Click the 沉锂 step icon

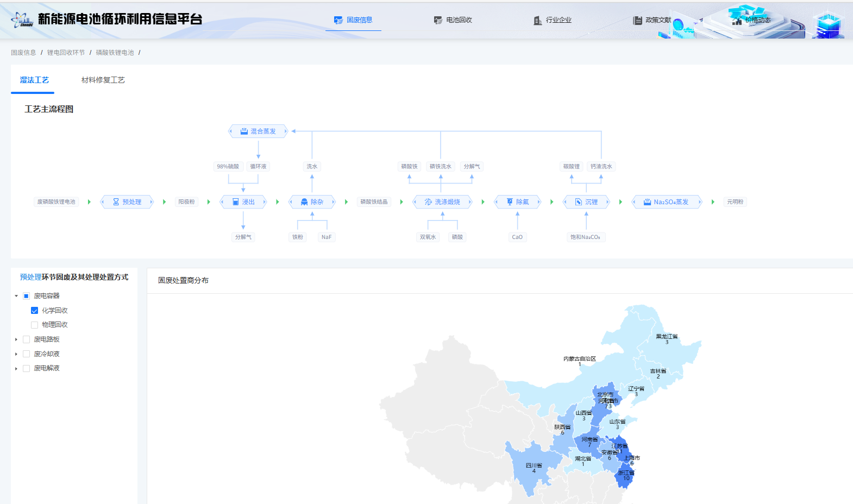579,202
